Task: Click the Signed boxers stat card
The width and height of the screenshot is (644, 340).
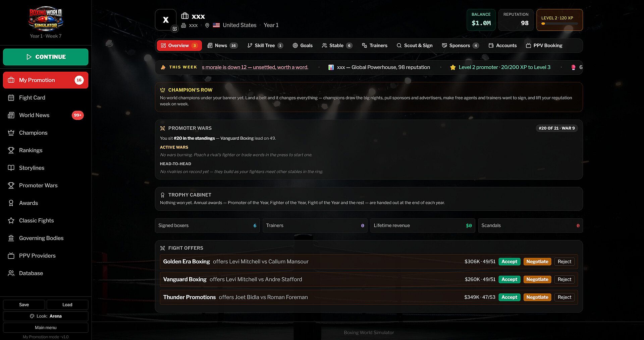Action: [x=207, y=225]
